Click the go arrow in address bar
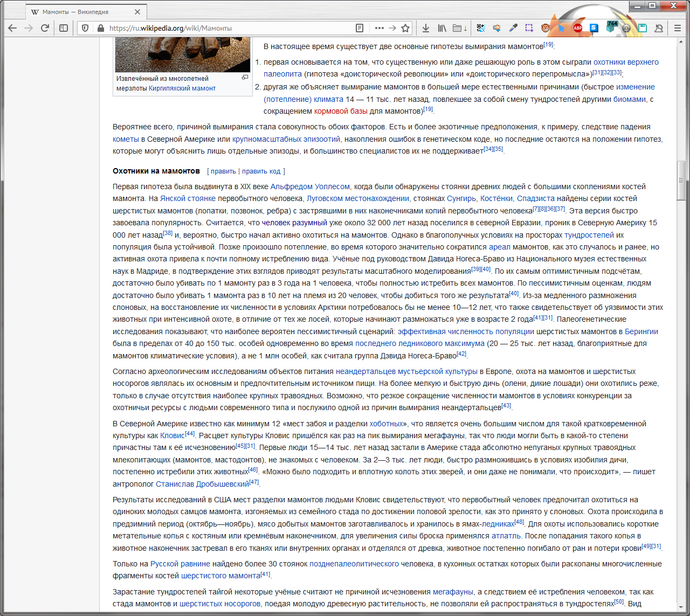 tap(392, 28)
